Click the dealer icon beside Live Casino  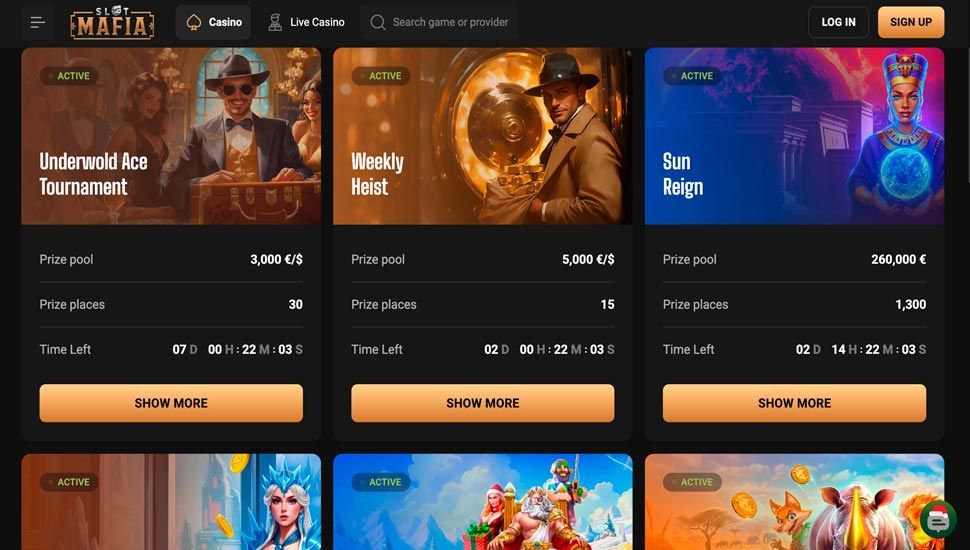coord(275,22)
